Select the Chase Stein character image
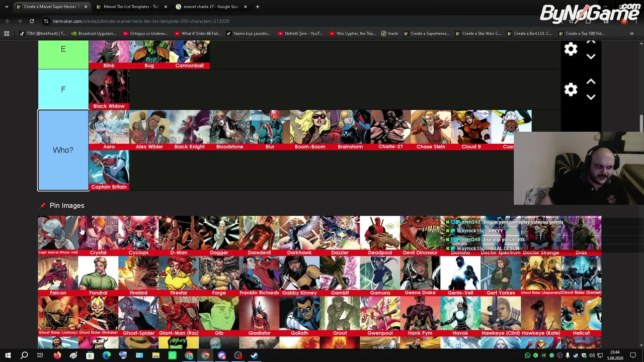 pos(431,130)
